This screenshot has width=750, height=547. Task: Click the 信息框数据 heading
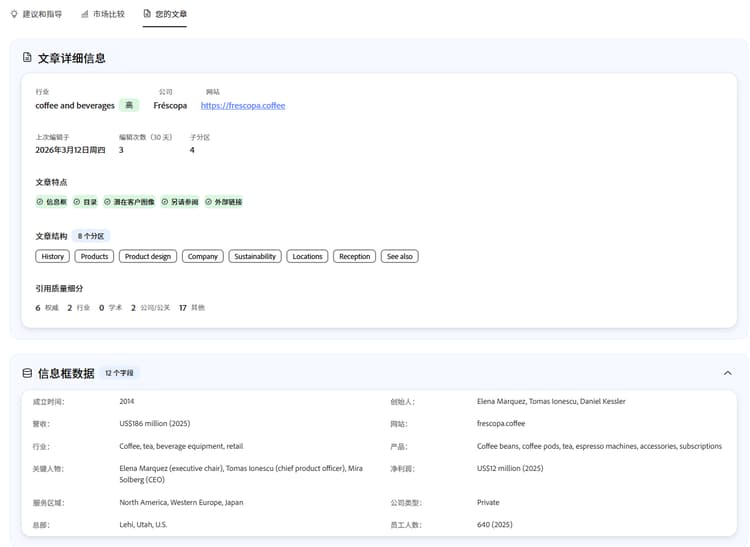(66, 373)
